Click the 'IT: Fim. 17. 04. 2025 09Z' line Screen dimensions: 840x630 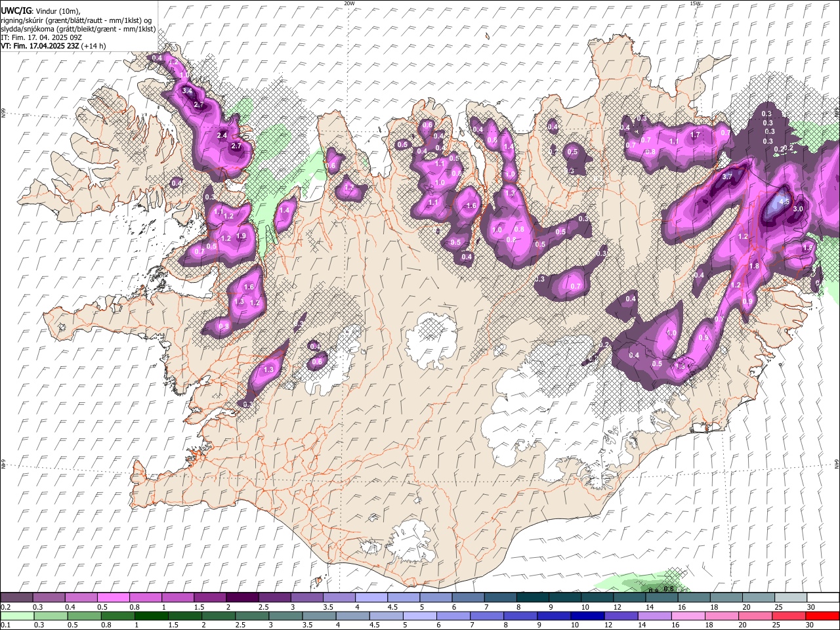41,37
